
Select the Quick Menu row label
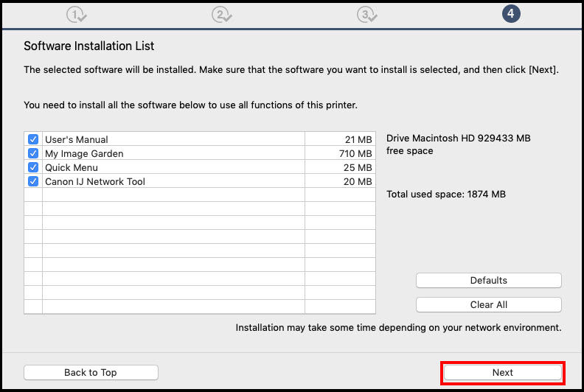coord(72,167)
